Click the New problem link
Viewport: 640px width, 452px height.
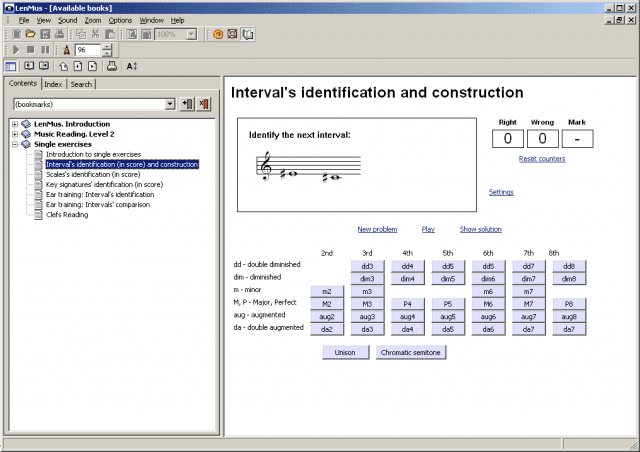point(377,229)
